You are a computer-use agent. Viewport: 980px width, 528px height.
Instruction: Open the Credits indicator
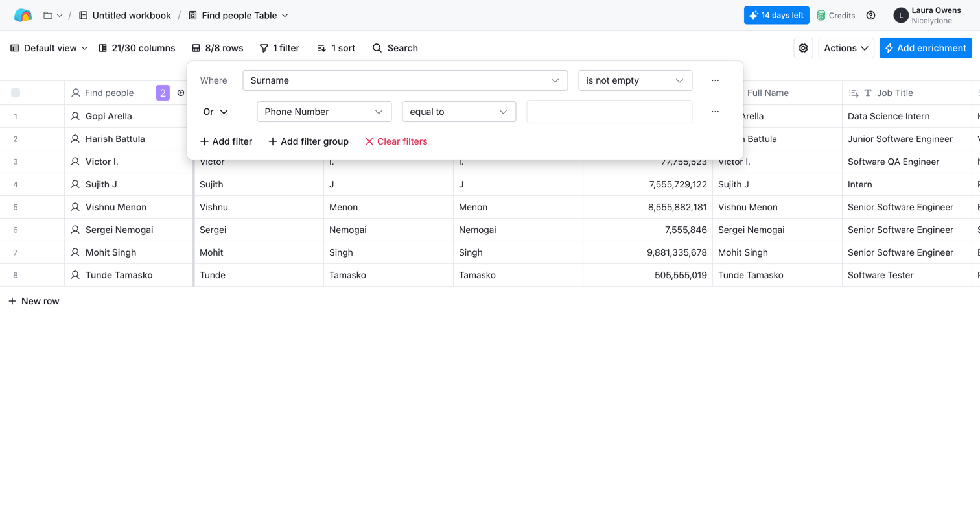tap(835, 15)
